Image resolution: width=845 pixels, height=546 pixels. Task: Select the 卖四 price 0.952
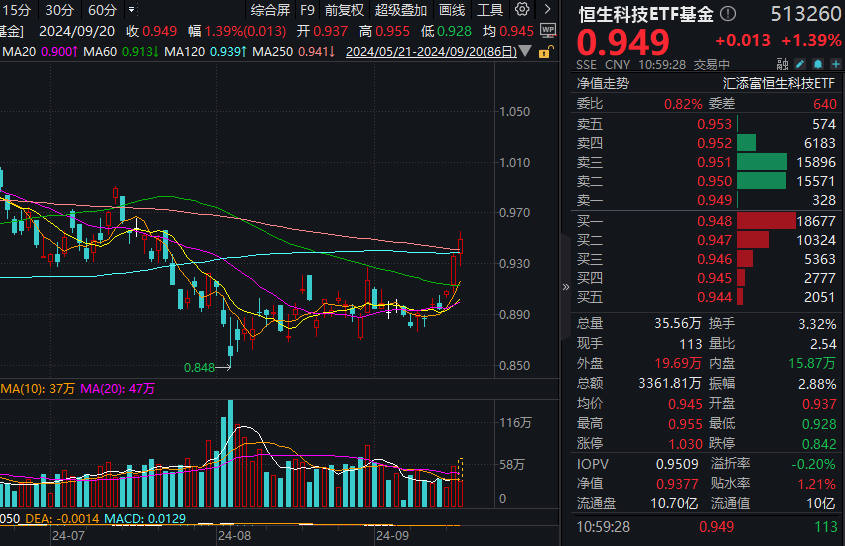pos(714,143)
